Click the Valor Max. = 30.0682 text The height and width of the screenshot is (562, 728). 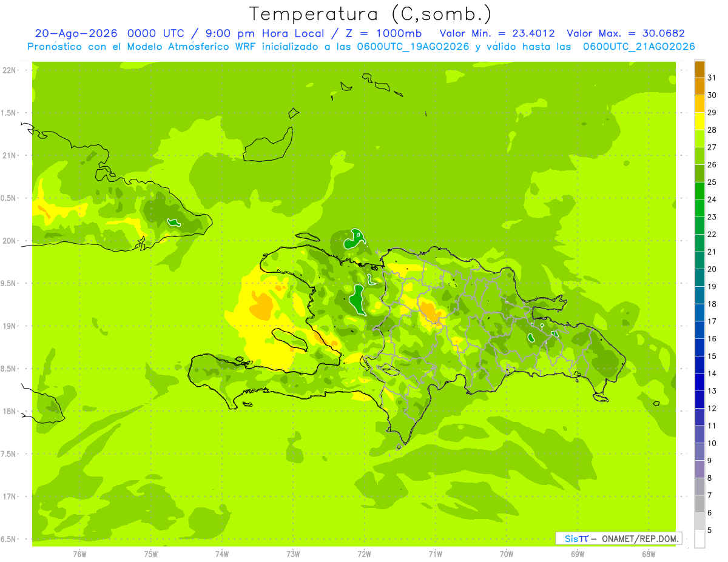coord(625,33)
